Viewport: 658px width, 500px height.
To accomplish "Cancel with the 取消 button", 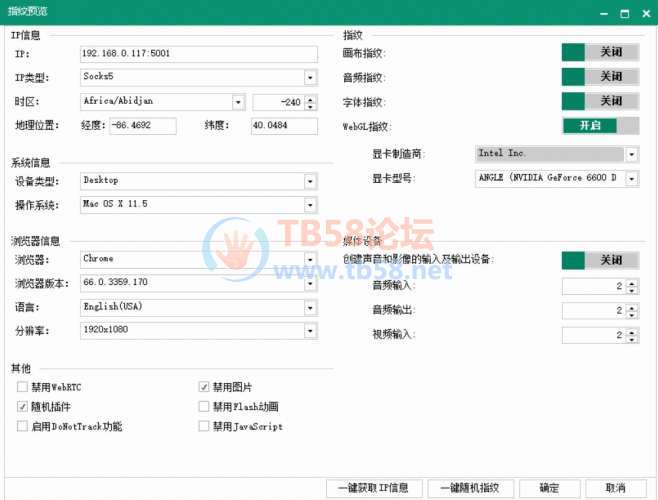I will pyautogui.click(x=616, y=488).
